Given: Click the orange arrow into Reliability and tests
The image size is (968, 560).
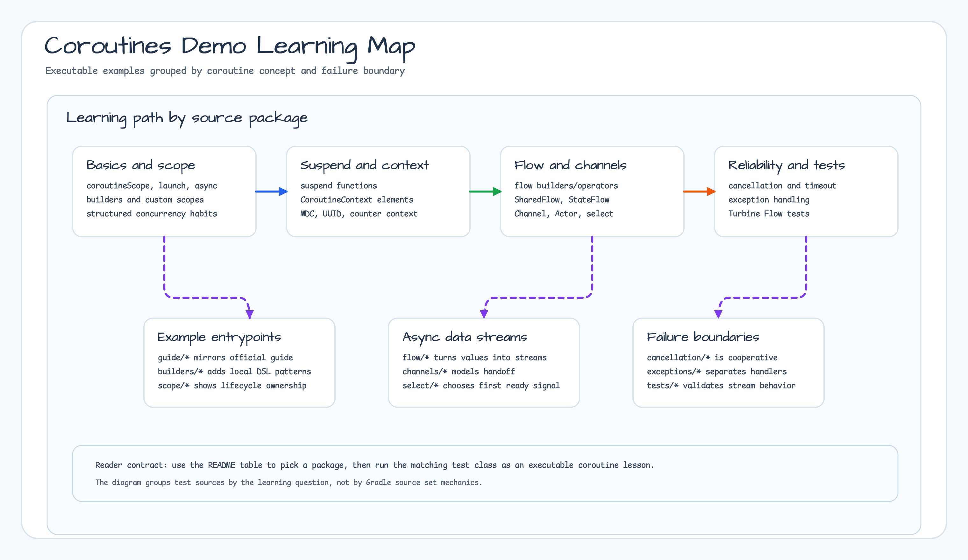Looking at the screenshot, I should pyautogui.click(x=699, y=192).
